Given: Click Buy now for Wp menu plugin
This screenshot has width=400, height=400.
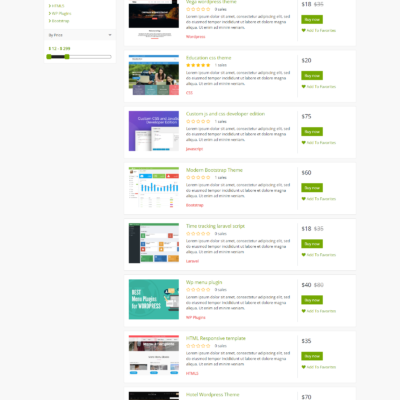Looking at the screenshot, I should coord(312,300).
